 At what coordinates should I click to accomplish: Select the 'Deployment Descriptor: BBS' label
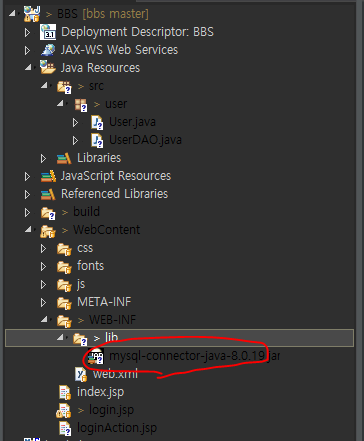tap(137, 32)
